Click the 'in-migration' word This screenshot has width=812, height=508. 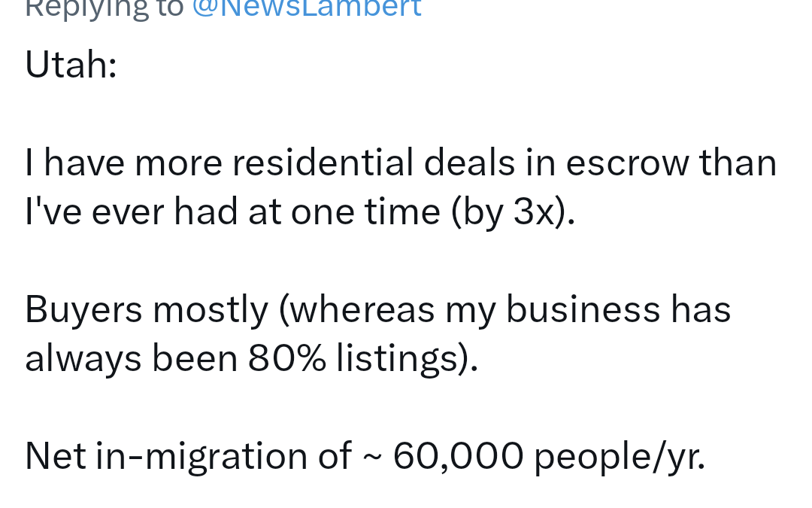coord(202,456)
